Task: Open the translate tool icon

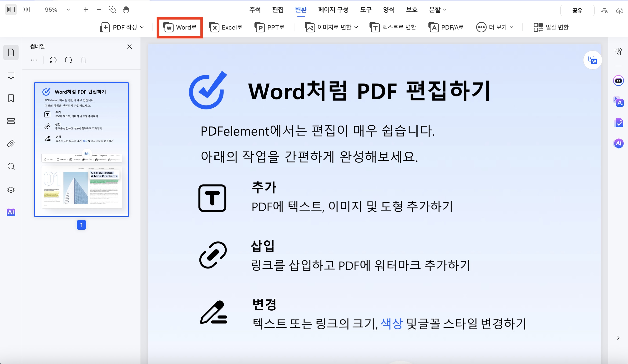Action: click(x=618, y=102)
